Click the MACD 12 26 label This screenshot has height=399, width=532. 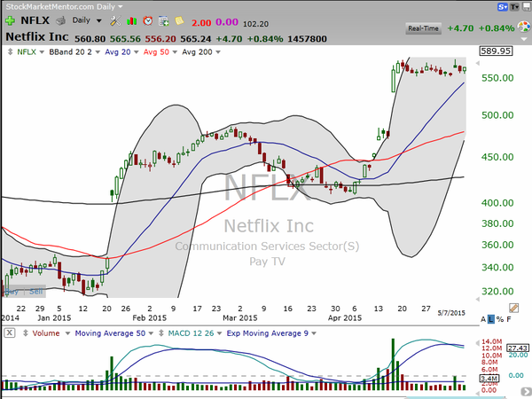tap(191, 333)
